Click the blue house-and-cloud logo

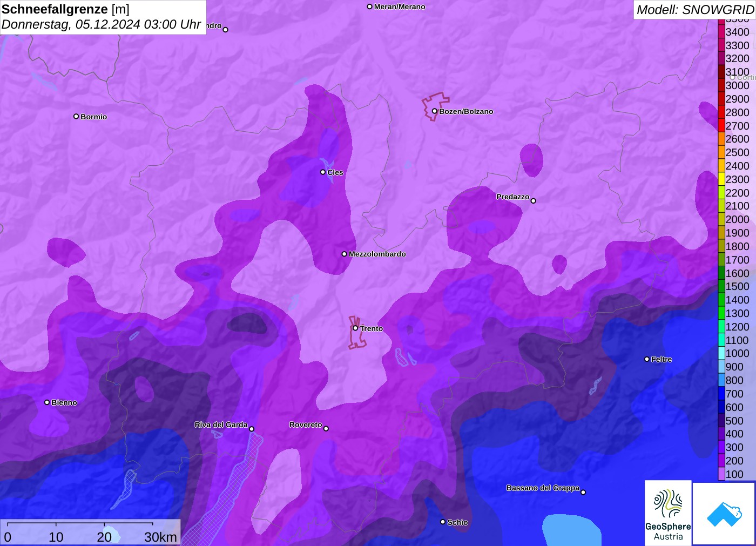click(x=724, y=514)
